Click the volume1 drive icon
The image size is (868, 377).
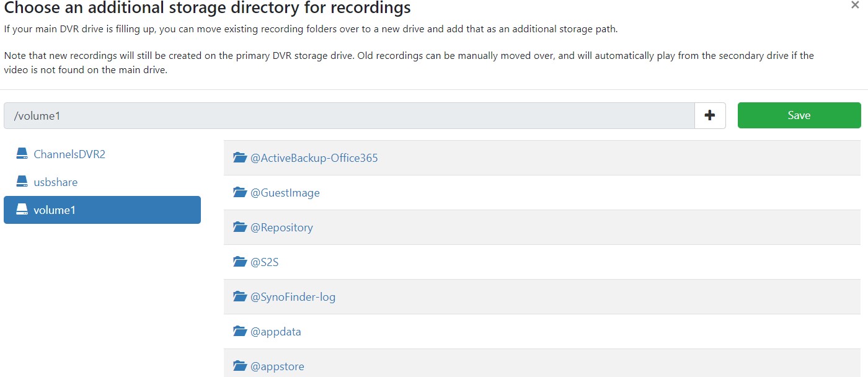[x=22, y=210]
